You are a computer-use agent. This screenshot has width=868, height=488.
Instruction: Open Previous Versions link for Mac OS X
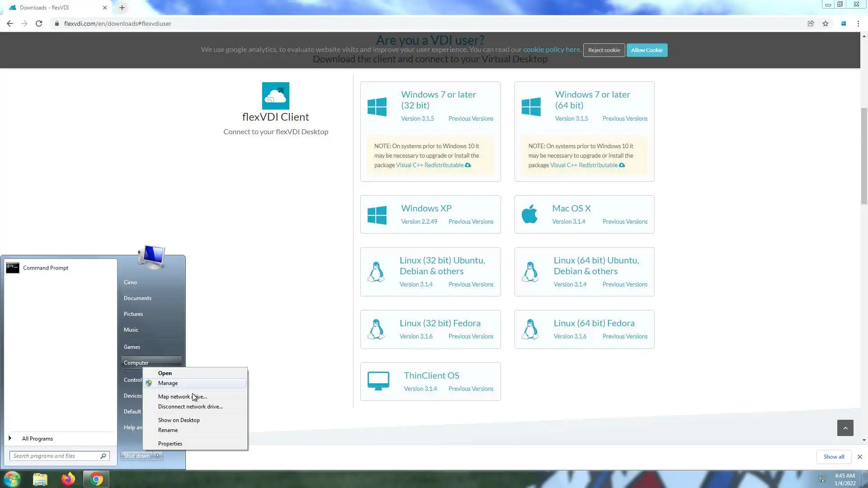pyautogui.click(x=625, y=222)
